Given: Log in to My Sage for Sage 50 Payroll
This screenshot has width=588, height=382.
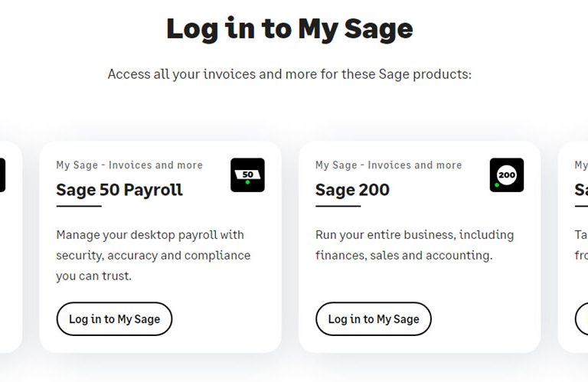Looking at the screenshot, I should click(x=114, y=319).
